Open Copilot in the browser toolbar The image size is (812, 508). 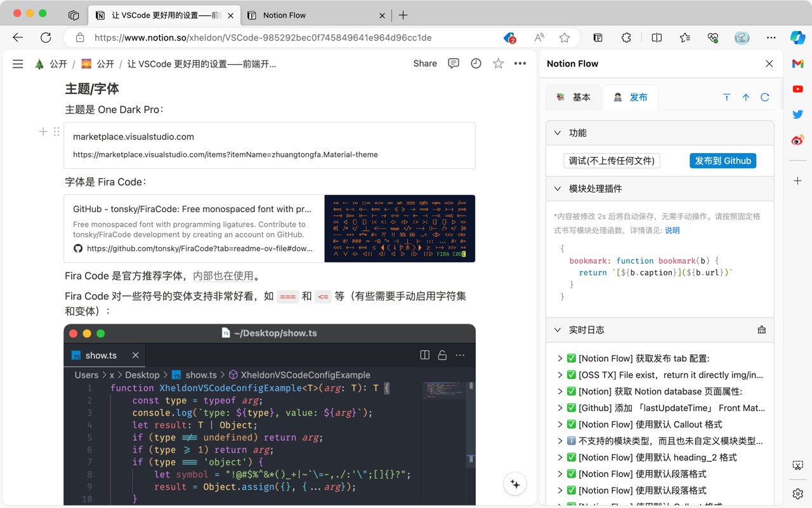(x=797, y=37)
